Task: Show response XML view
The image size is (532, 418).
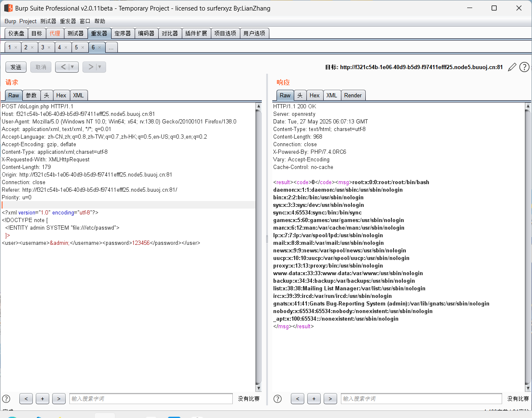Action: (x=332, y=95)
